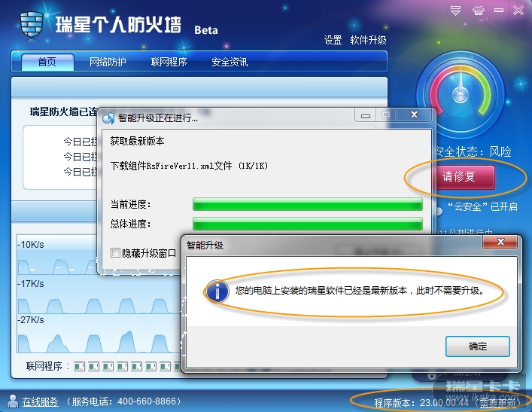Click the smart upgrade globe icon
The width and height of the screenshot is (532, 412).
[108, 117]
